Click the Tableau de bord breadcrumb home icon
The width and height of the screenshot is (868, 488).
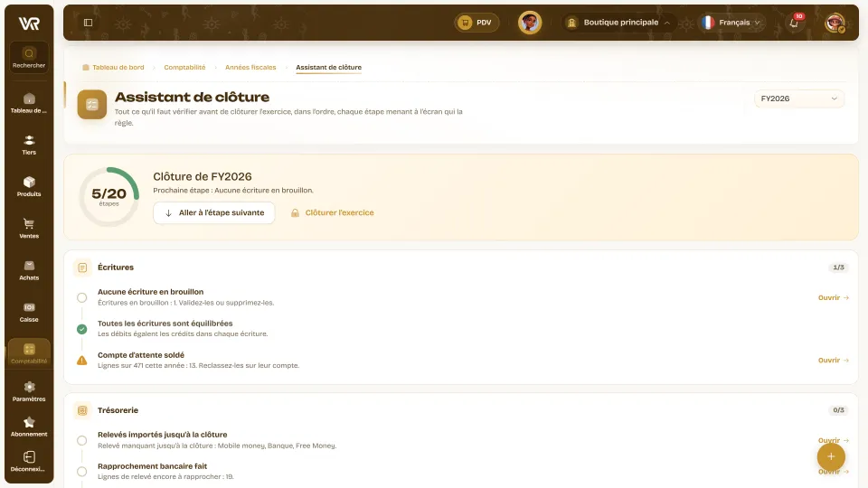point(86,68)
